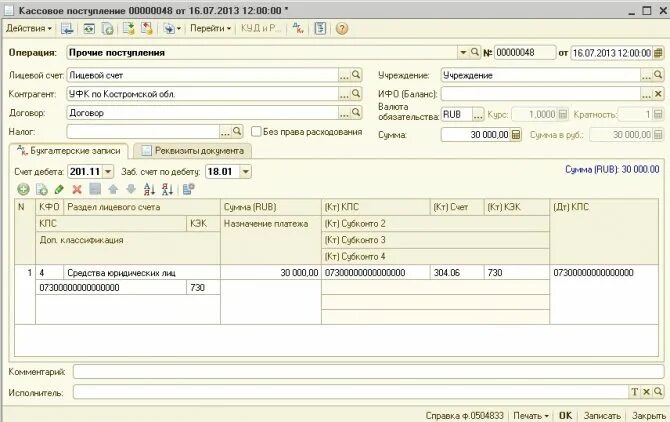Select the 304.06 (Кт) Счет cell
The height and width of the screenshot is (422, 670).
coord(457,273)
